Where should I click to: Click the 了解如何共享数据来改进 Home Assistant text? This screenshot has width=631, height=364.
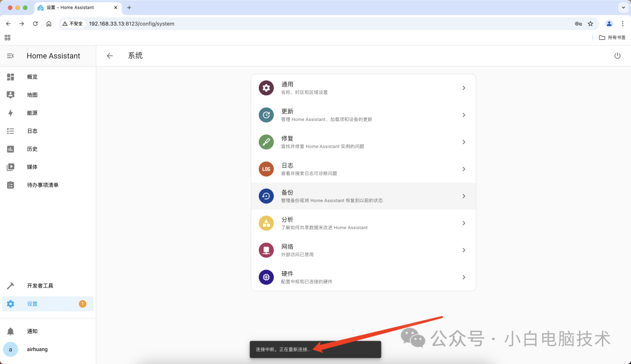(324, 228)
